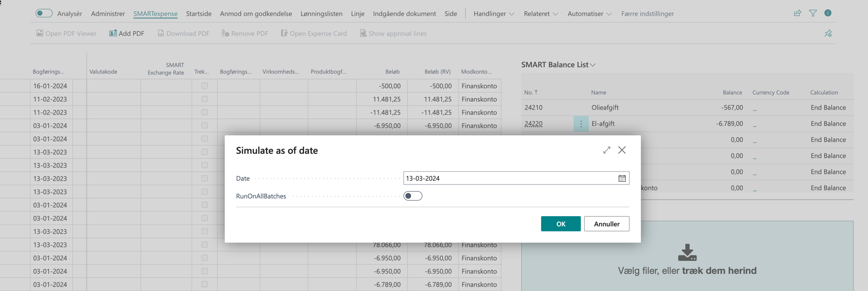Switch to the SMARTexpense tab

[155, 14]
